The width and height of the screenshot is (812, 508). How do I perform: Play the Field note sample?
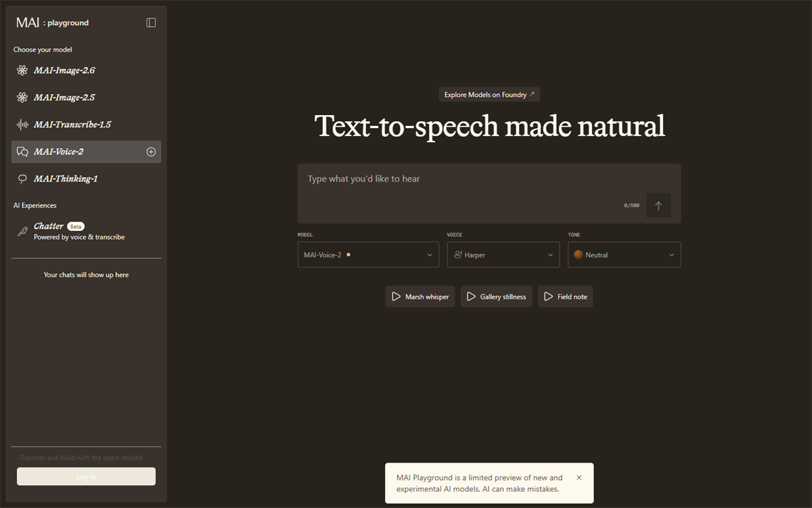click(x=565, y=297)
